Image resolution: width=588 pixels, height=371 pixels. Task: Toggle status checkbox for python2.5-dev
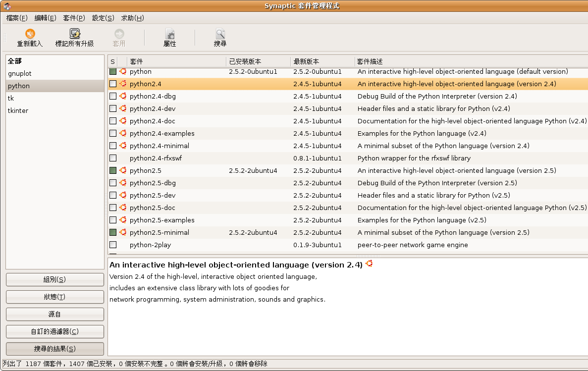[x=113, y=195]
